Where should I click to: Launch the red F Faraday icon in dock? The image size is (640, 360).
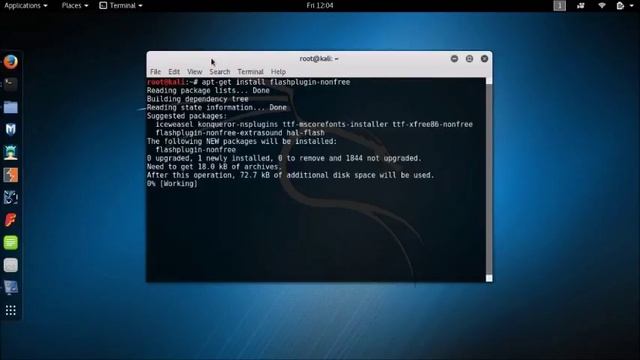[11, 220]
